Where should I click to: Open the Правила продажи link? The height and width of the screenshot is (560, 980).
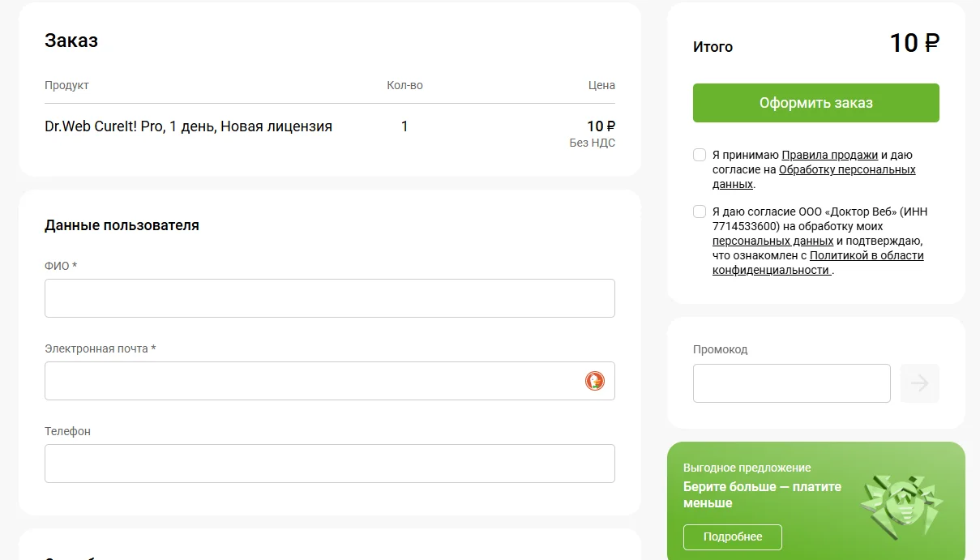click(x=830, y=155)
